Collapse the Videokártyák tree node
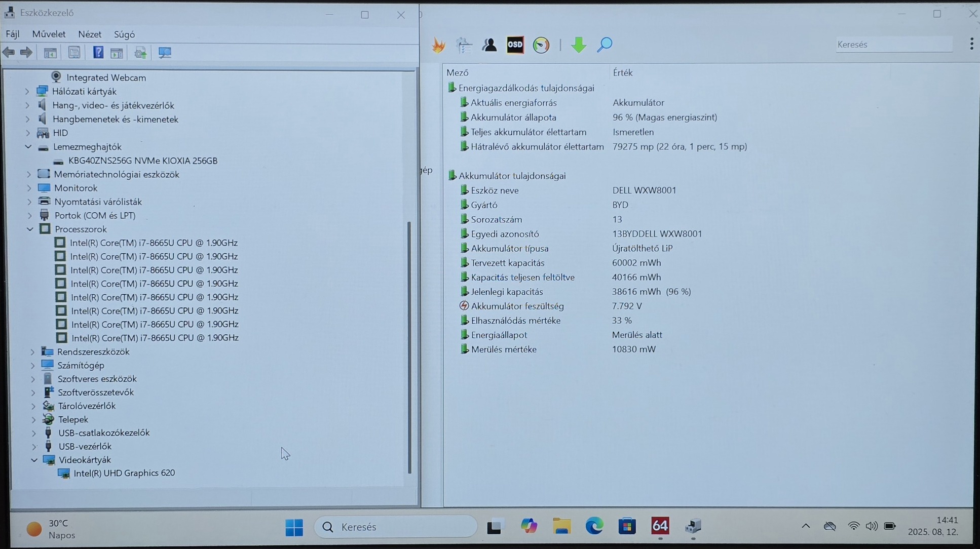This screenshot has height=549, width=980. click(34, 460)
